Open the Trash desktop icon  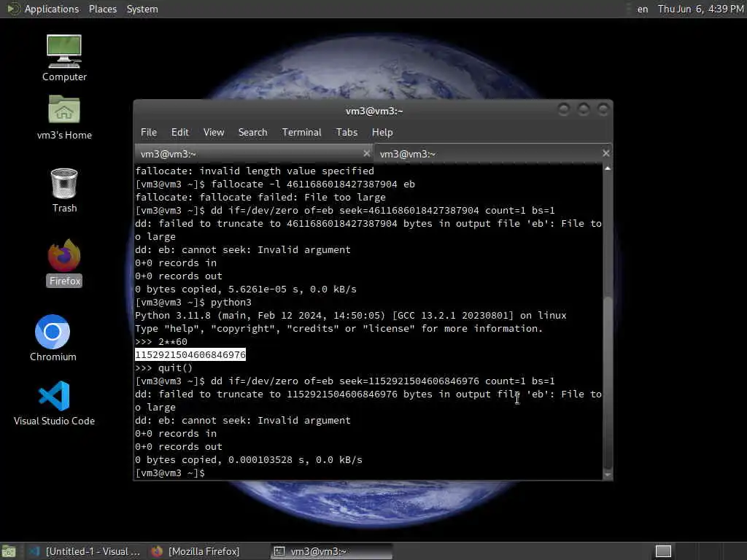pyautogui.click(x=64, y=190)
